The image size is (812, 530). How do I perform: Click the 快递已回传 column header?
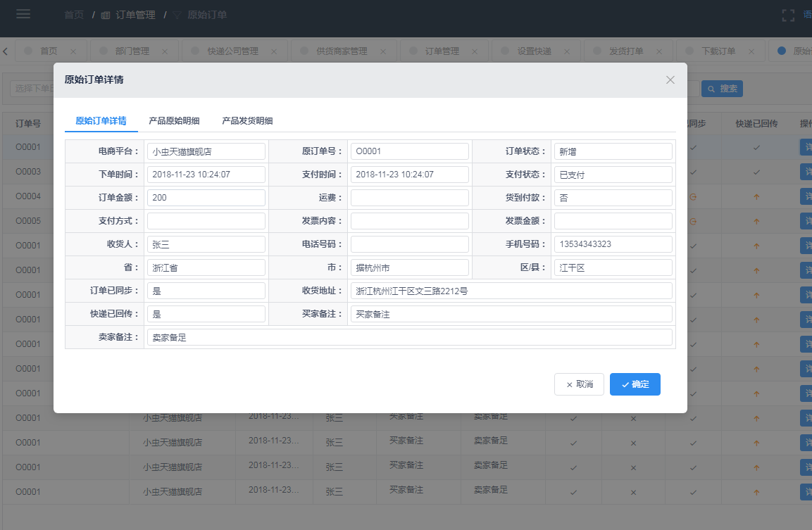pos(756,124)
